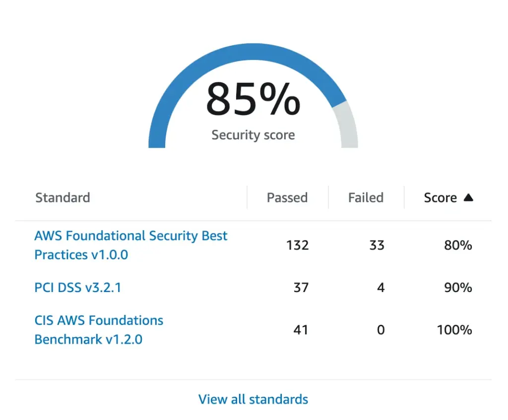Open AWS Foundational Security Best Practices v1.0.0
The image size is (508, 420).
[x=131, y=245]
